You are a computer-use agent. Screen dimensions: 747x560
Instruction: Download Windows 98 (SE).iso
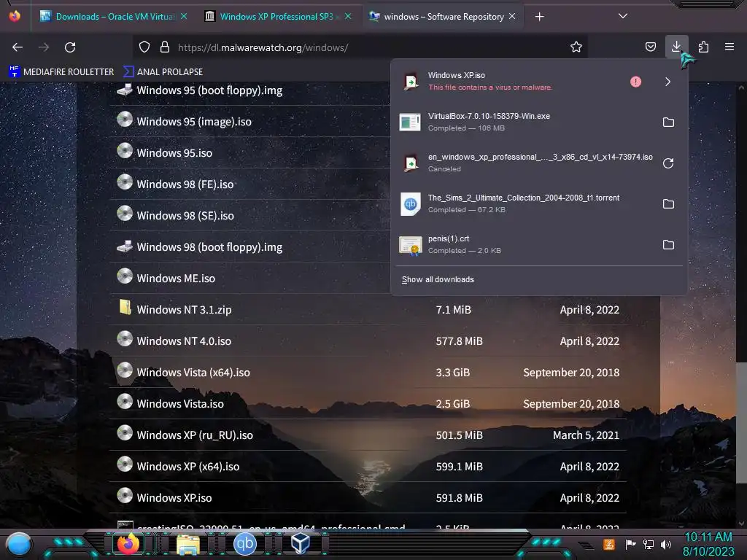tap(185, 216)
